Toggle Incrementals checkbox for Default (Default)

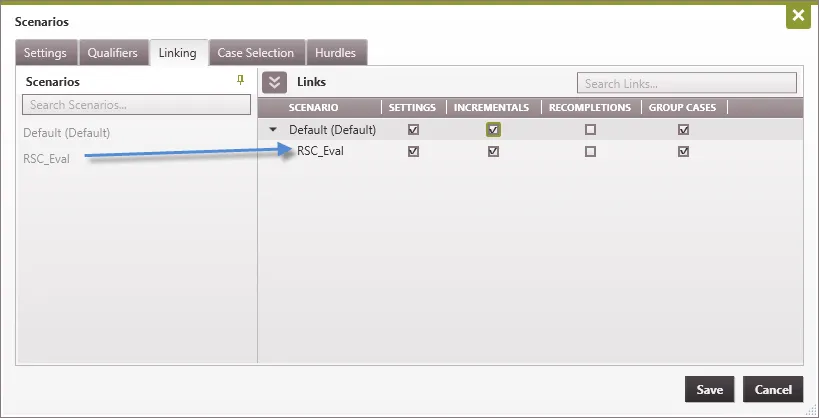pos(493,130)
